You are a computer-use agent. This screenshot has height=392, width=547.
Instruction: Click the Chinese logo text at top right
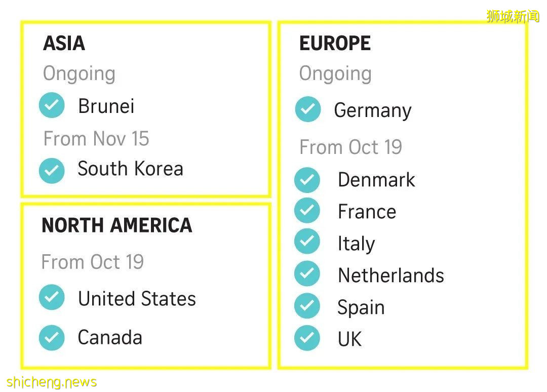click(x=513, y=16)
